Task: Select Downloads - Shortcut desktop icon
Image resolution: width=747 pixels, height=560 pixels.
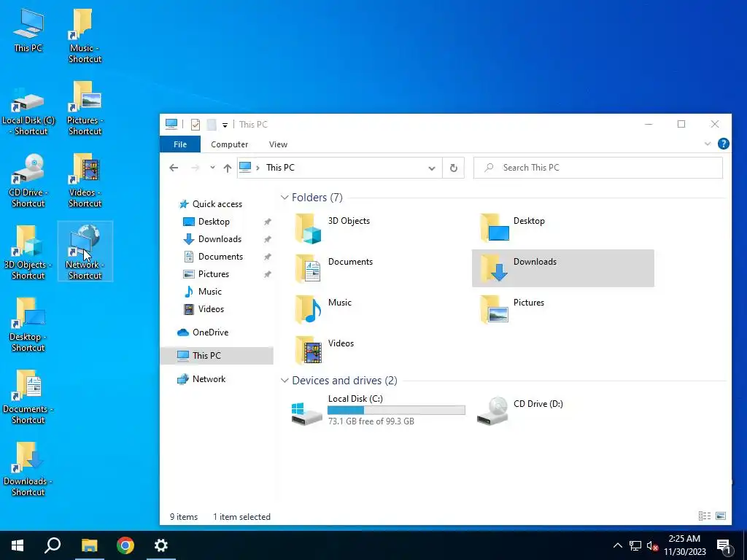Action: (28, 470)
